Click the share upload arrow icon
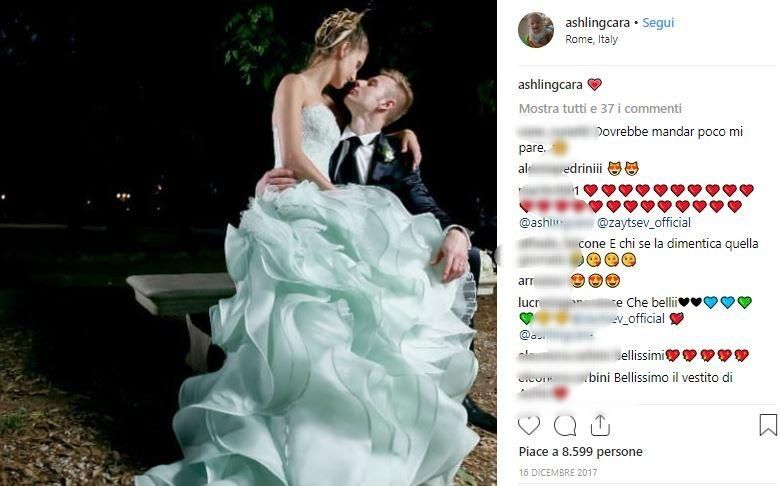Screen dimensions: 780x486 point(600,425)
